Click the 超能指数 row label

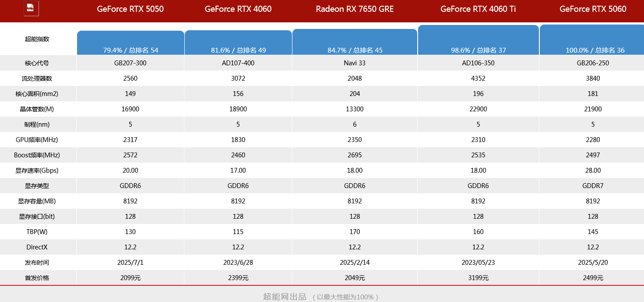pyautogui.click(x=38, y=39)
